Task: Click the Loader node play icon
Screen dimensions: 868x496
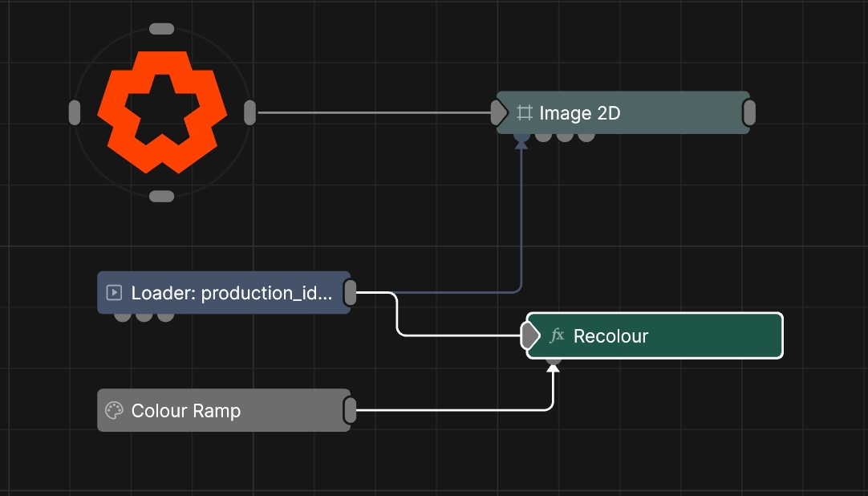Action: tap(114, 293)
